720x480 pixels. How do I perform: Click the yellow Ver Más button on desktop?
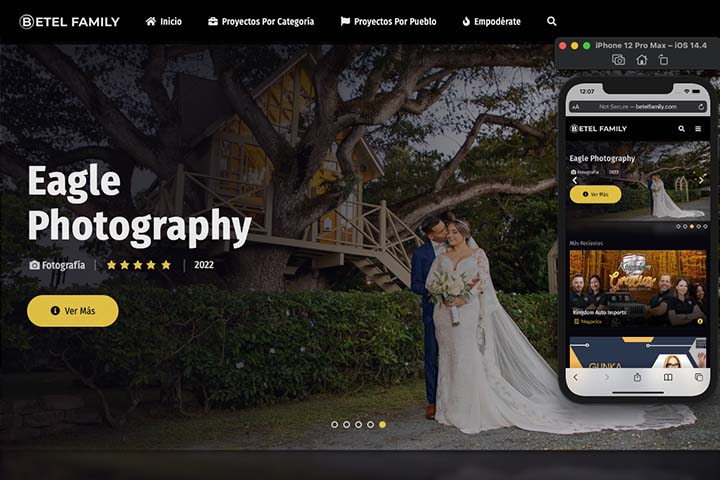(x=73, y=311)
